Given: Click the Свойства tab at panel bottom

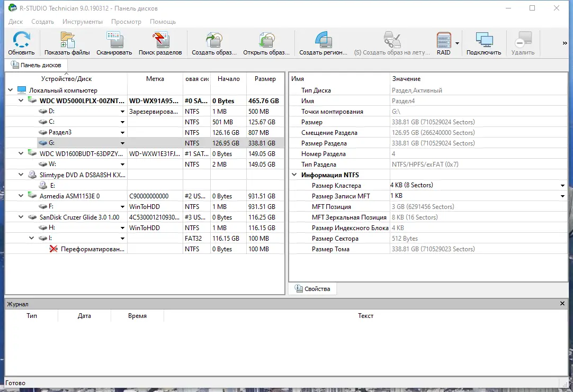Looking at the screenshot, I should point(311,288).
